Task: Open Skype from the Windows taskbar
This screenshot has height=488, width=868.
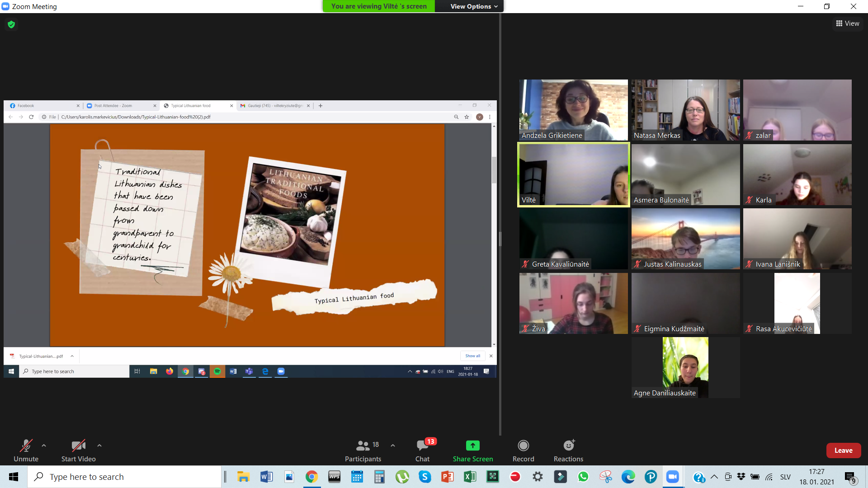Action: pos(425,477)
